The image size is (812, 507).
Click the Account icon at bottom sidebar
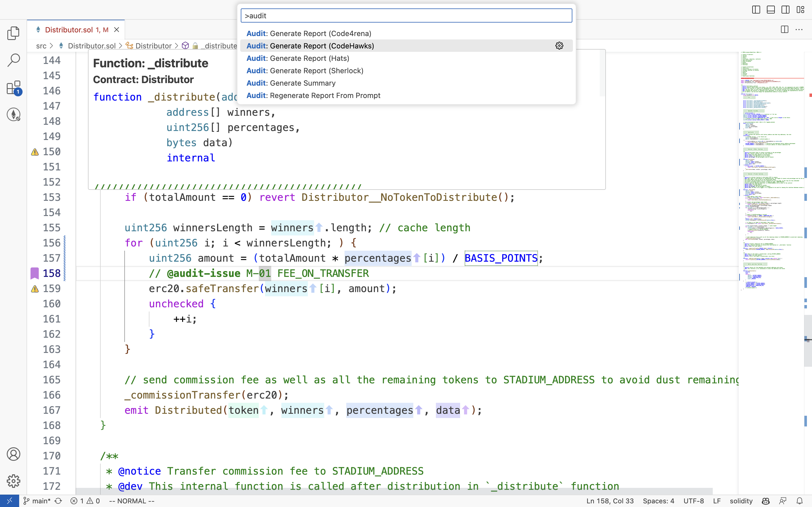coord(14,454)
